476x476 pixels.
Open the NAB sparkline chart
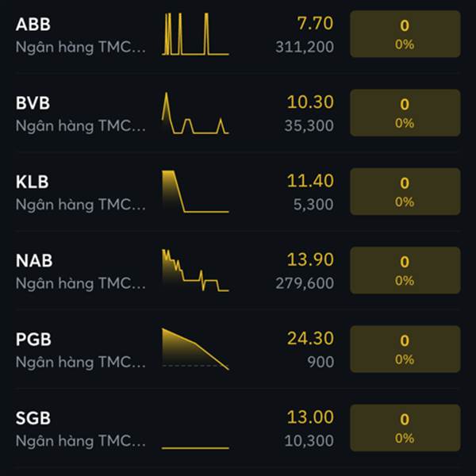click(195, 271)
